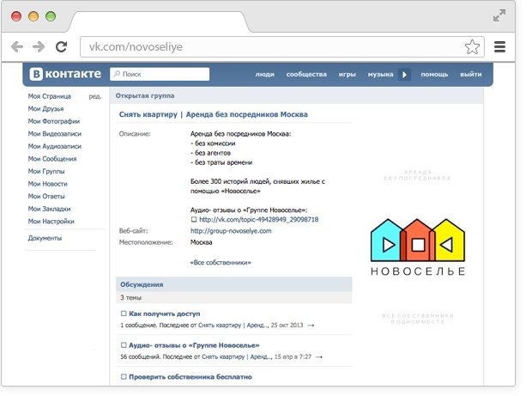This screenshot has width=532, height=396.
Task: Click the 3 темы count text
Action: 131,298
